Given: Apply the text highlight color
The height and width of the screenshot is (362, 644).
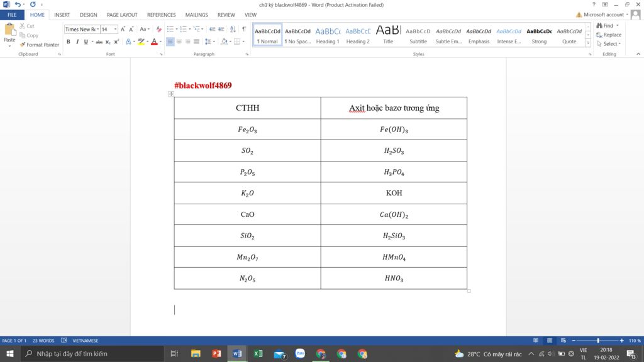Looking at the screenshot, I should (x=142, y=41).
